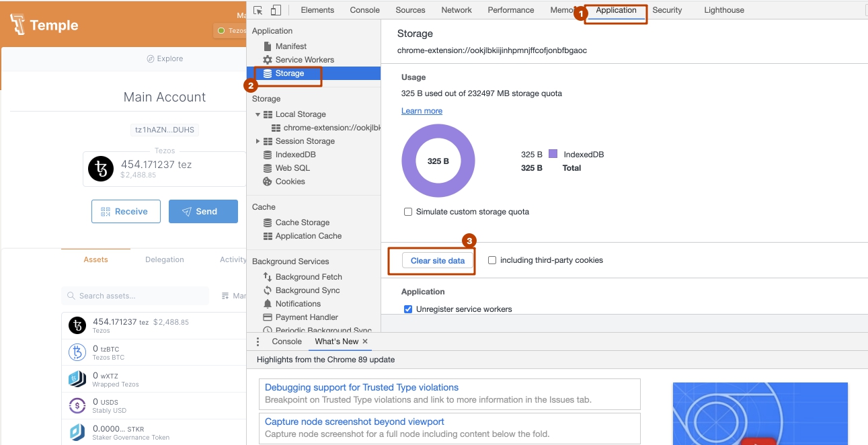The height and width of the screenshot is (445, 868).
Task: Close the What's New drawer tab
Action: 365,341
